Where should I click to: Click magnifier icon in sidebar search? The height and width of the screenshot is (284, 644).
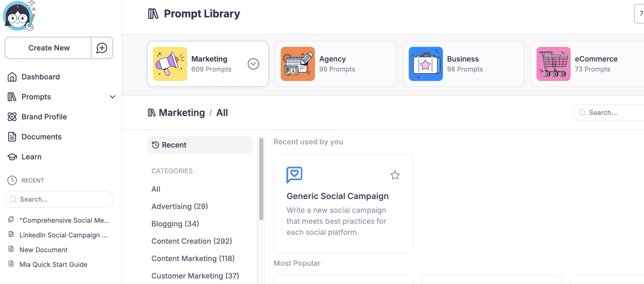[13, 199]
